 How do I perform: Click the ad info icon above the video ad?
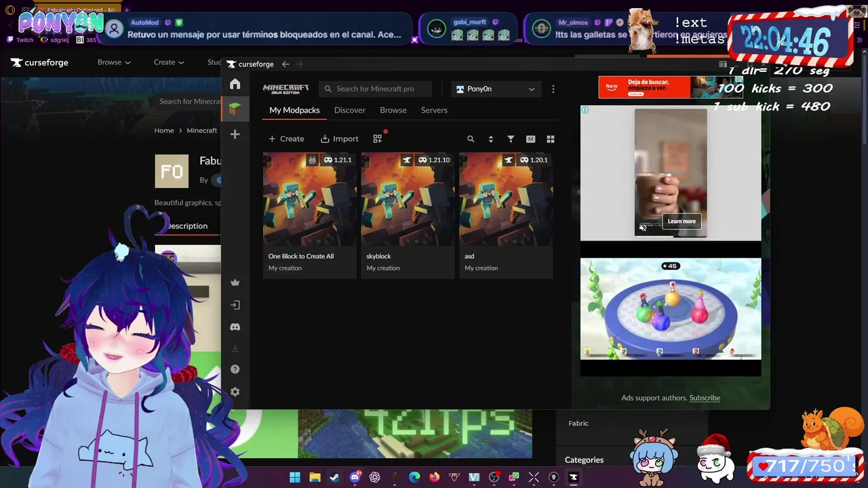(585, 110)
